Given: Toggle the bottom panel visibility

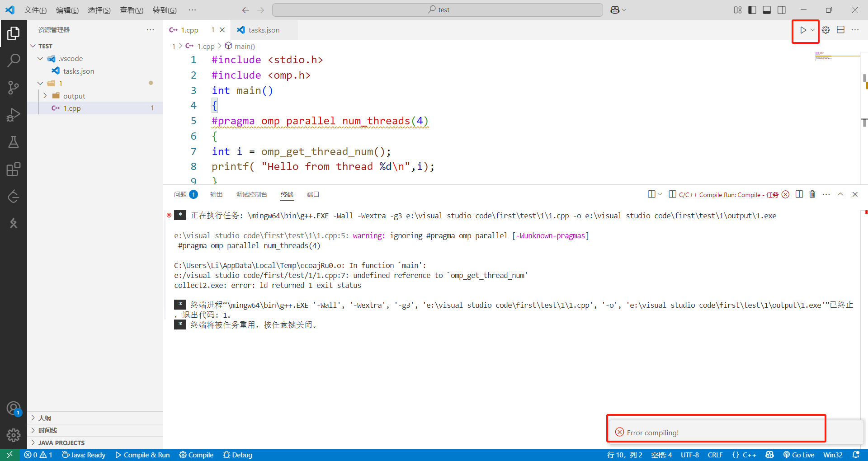Looking at the screenshot, I should tap(767, 9).
